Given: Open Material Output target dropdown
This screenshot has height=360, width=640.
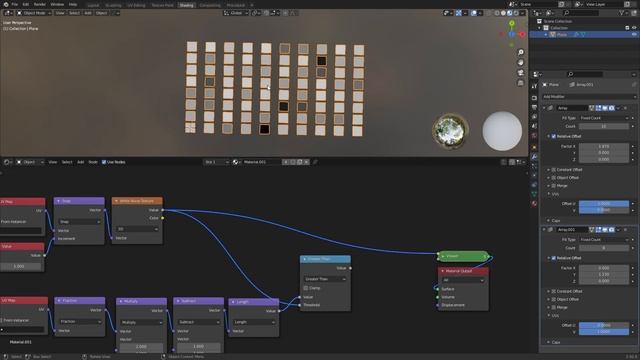Looking at the screenshot, I should pyautogui.click(x=463, y=280).
